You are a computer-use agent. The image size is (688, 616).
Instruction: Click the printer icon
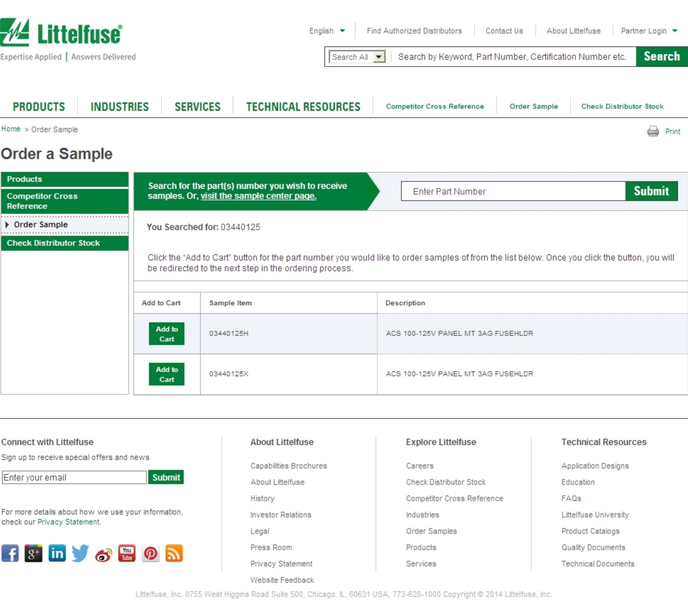pos(653,131)
